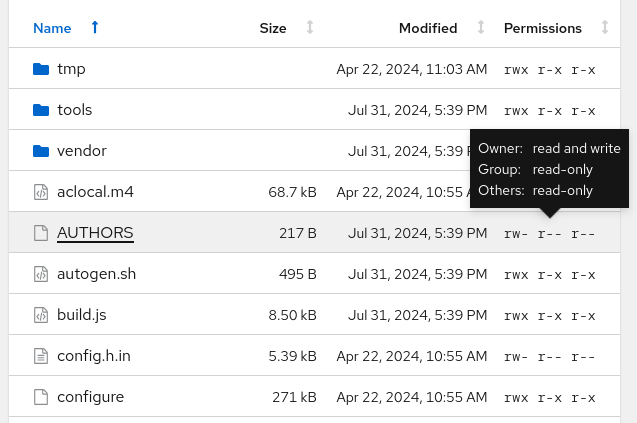
Task: Click the vendor folder icon
Action: (x=41, y=151)
